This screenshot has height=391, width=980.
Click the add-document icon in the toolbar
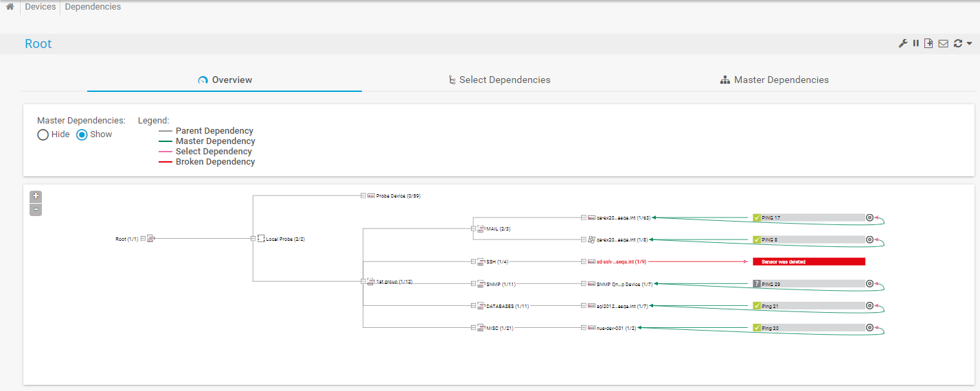928,44
